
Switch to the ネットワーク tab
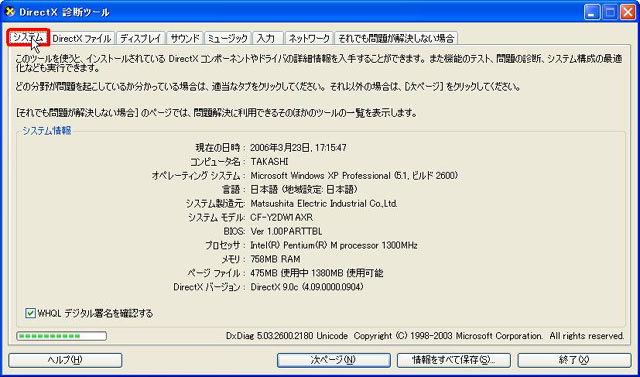click(309, 39)
